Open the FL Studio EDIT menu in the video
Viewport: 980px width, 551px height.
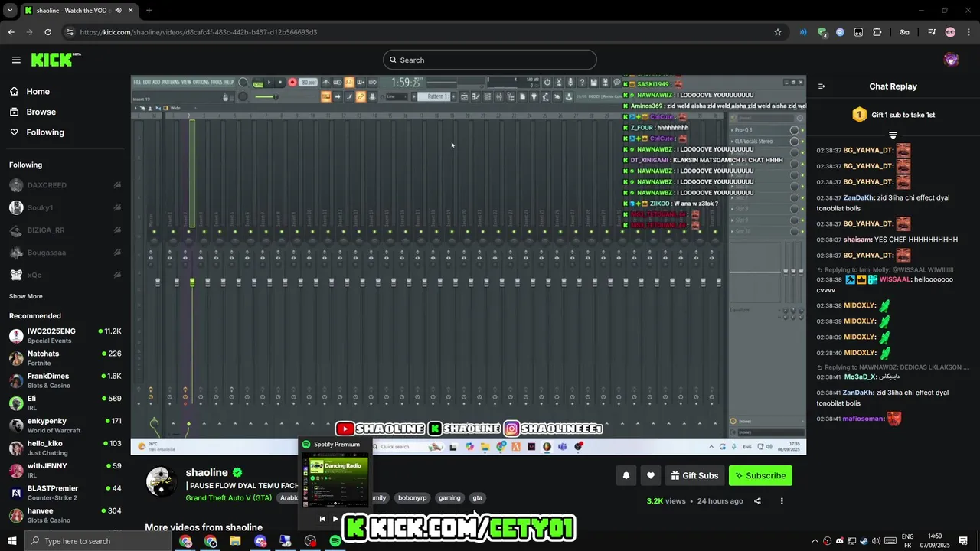pos(147,82)
